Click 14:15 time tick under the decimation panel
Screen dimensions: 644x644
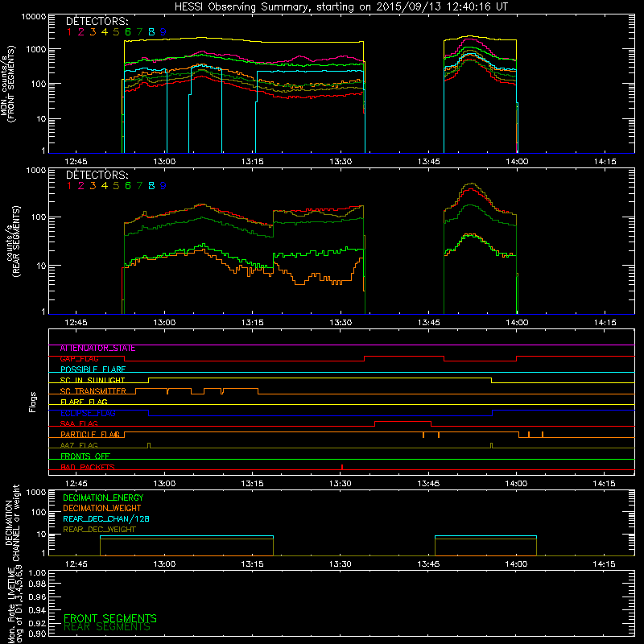pos(605,564)
